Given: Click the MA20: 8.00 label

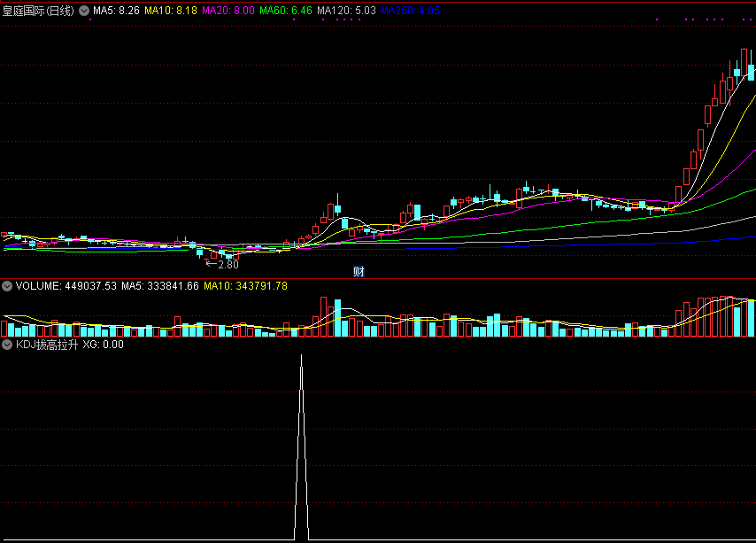Looking at the screenshot, I should click(x=228, y=11).
